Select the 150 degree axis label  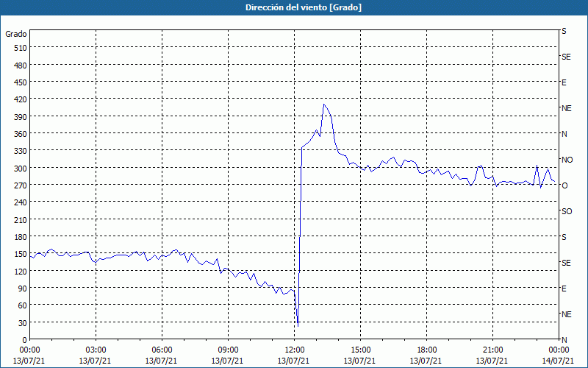coord(21,254)
